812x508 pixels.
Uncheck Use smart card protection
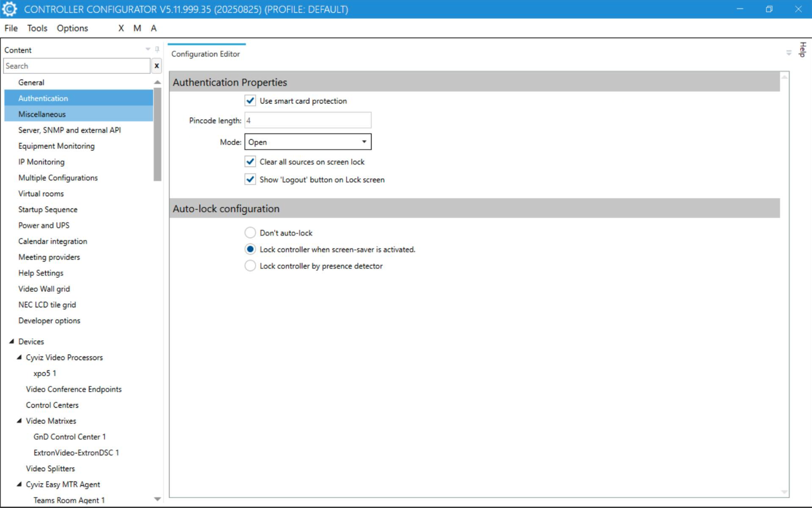pyautogui.click(x=250, y=101)
